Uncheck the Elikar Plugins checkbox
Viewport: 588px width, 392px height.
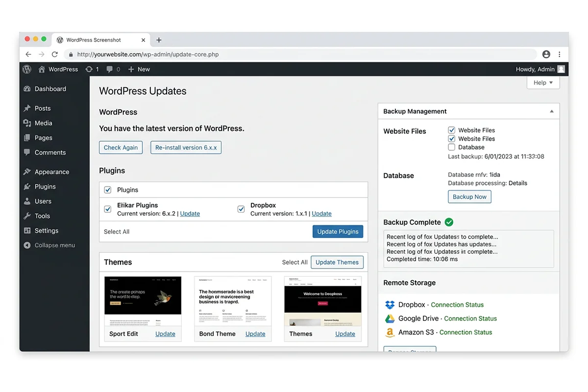click(x=108, y=209)
